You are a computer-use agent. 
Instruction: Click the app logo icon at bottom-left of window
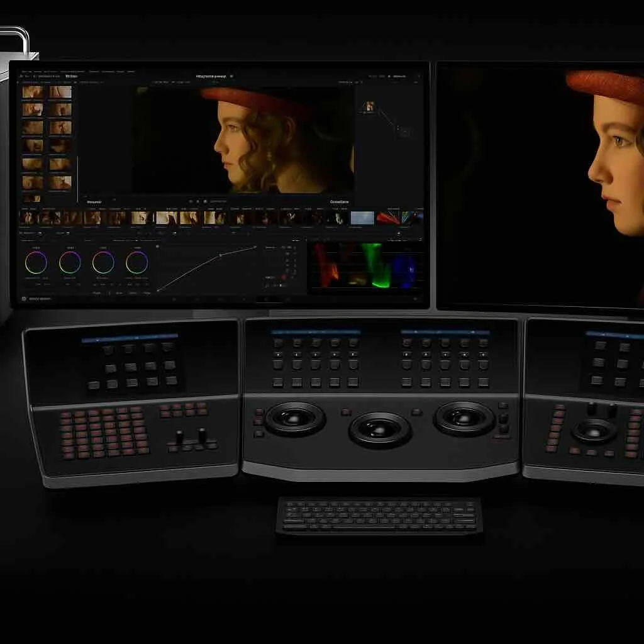[x=24, y=299]
